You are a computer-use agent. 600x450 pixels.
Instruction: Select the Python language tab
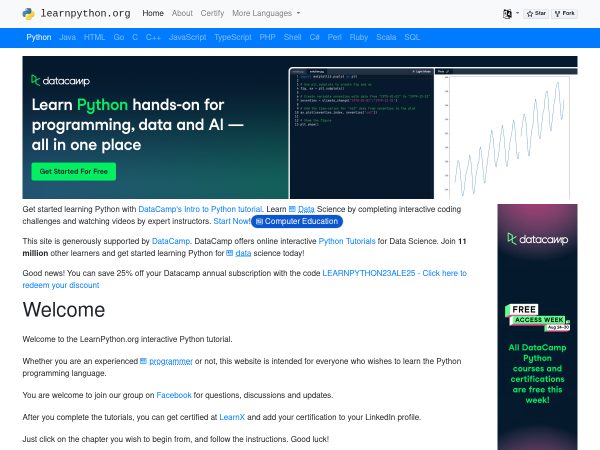coord(39,38)
